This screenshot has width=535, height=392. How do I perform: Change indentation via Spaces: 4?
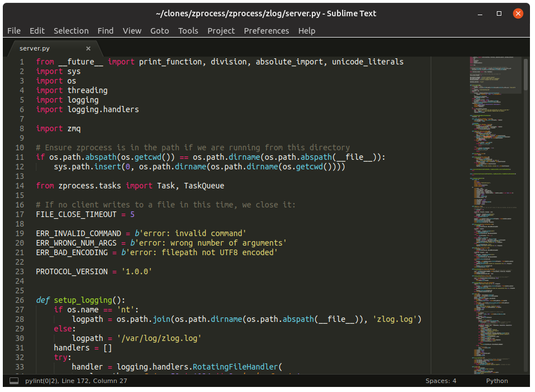(440, 381)
